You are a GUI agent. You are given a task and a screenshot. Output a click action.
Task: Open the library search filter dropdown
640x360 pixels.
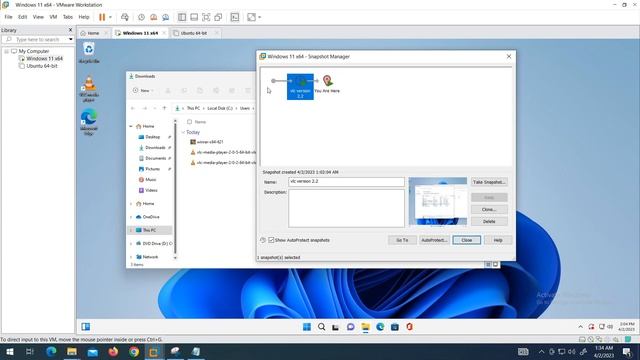(x=71, y=40)
